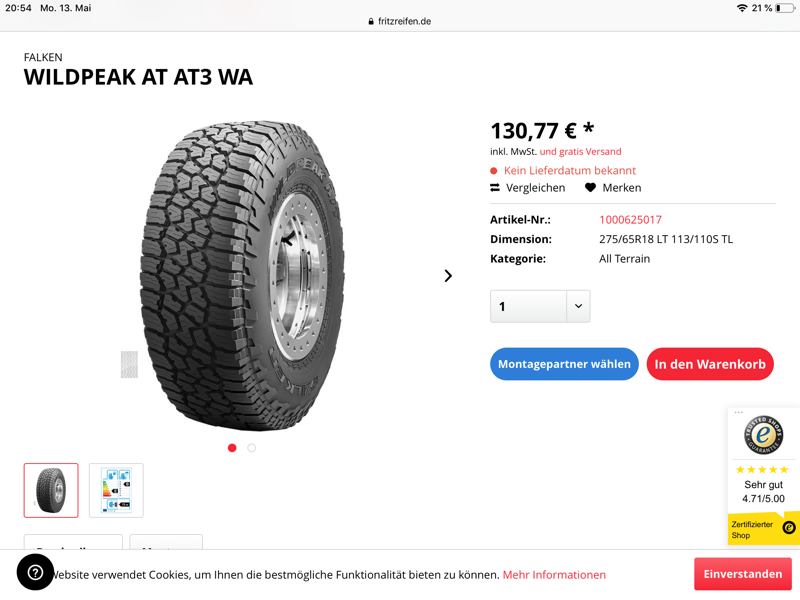800x600 pixels.
Task: Accept cookies with Einverstanden button
Action: [743, 574]
